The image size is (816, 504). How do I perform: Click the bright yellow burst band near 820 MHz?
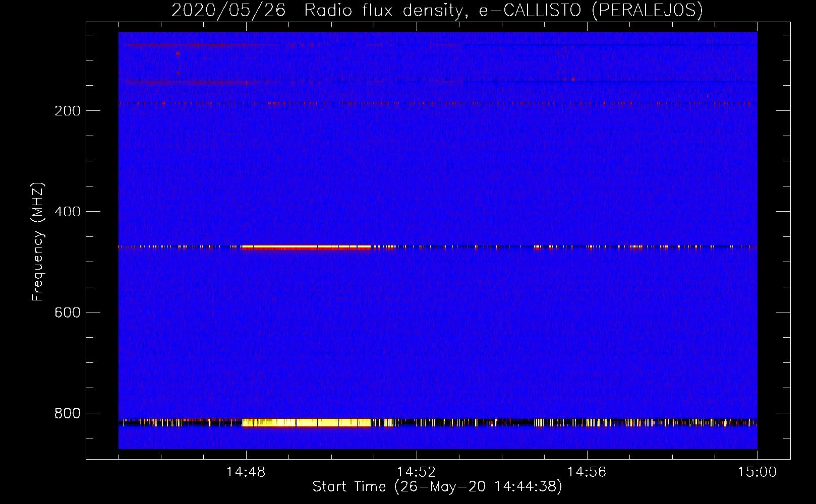pyautogui.click(x=307, y=423)
